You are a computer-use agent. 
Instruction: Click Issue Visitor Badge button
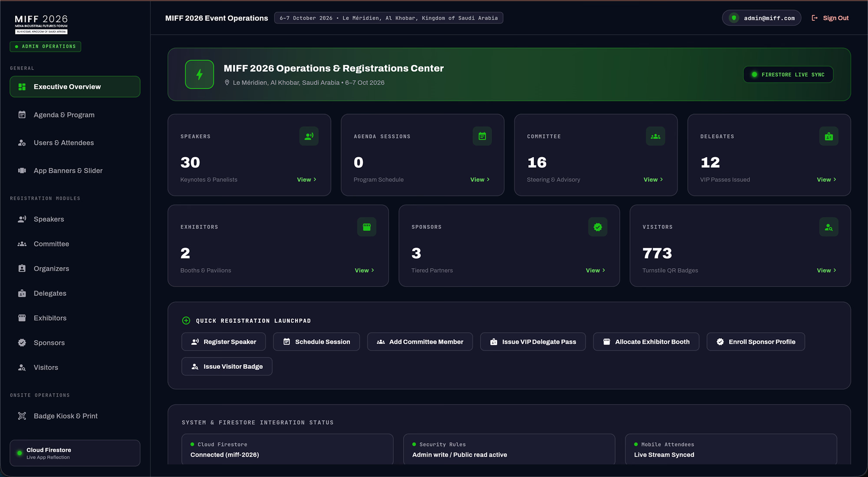tap(227, 367)
